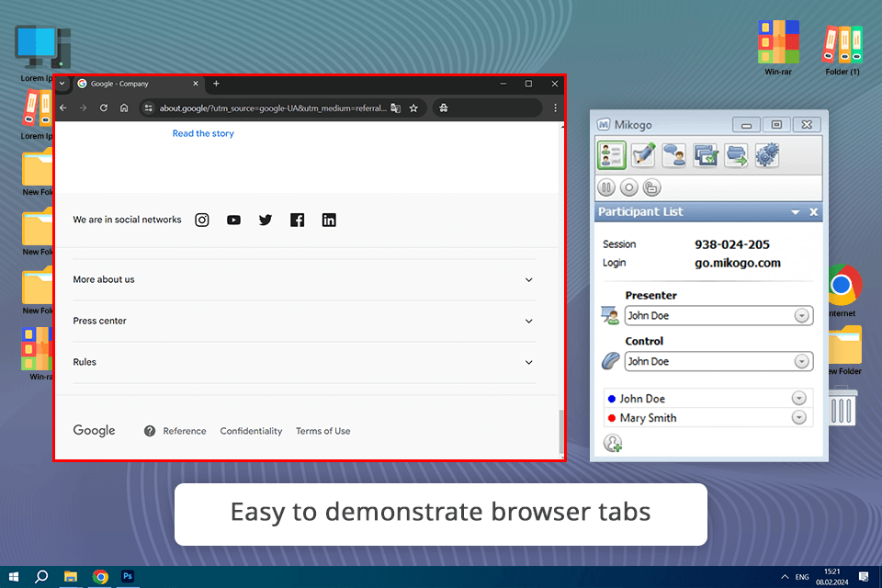Screen dimensions: 882x588
Task: Click the help question mark icon
Action: (x=150, y=431)
